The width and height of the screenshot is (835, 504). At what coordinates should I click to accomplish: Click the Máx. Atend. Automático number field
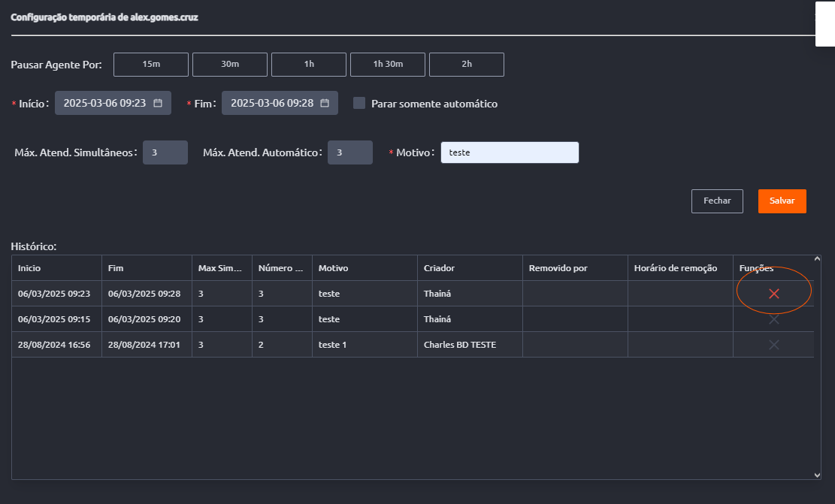349,152
